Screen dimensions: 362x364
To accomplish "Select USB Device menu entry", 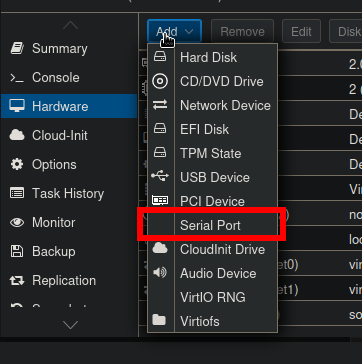I will click(x=212, y=177).
